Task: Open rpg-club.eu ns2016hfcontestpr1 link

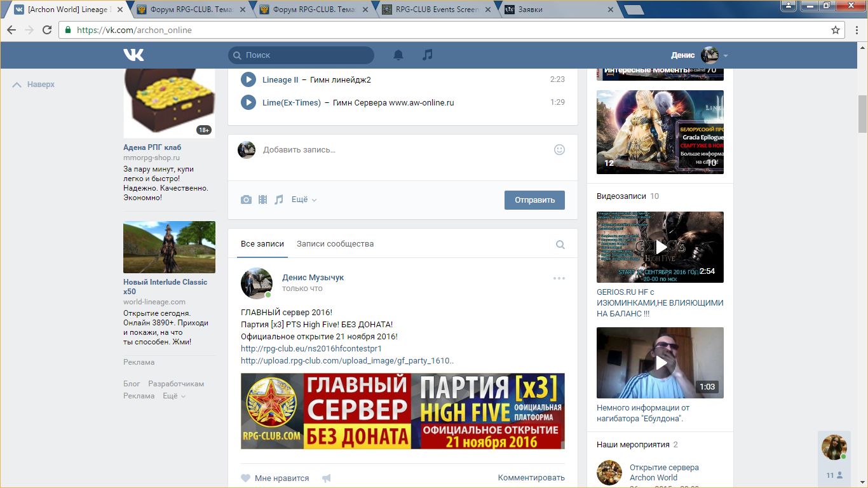Action: click(x=311, y=349)
